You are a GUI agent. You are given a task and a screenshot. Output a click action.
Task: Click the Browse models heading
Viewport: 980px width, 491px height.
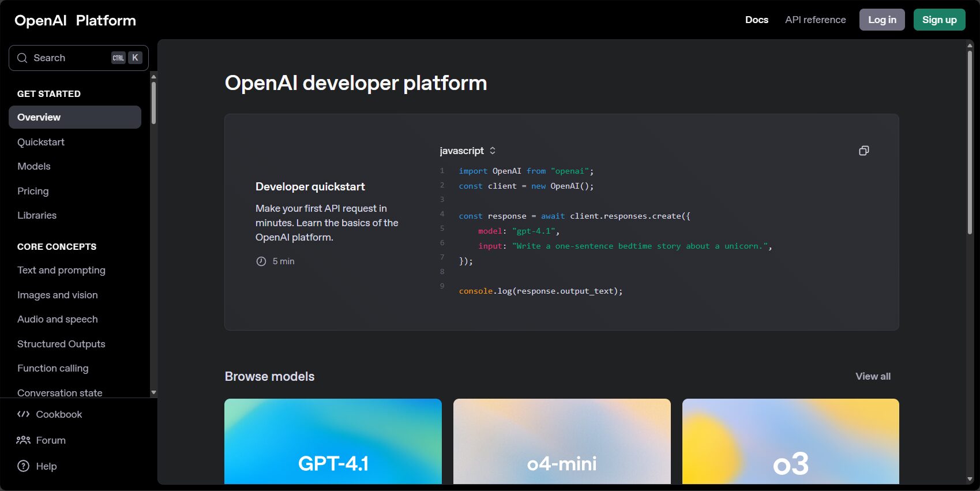coord(269,376)
